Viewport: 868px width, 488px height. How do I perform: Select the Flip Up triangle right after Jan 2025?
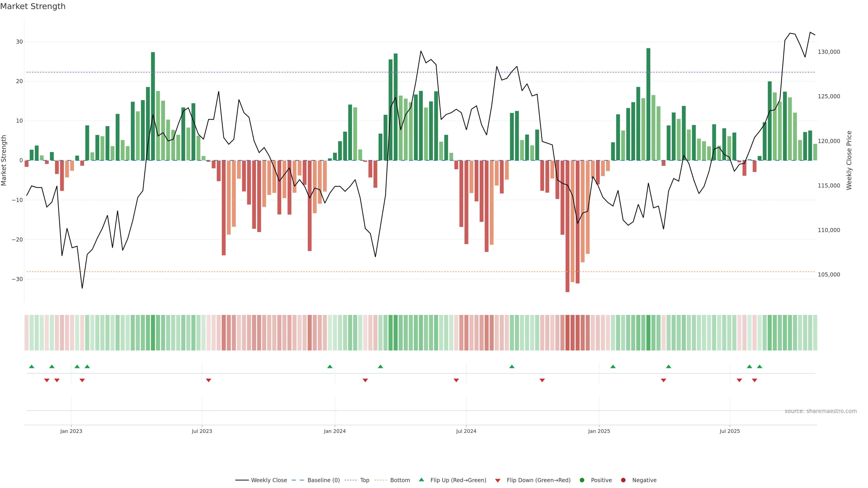click(613, 366)
